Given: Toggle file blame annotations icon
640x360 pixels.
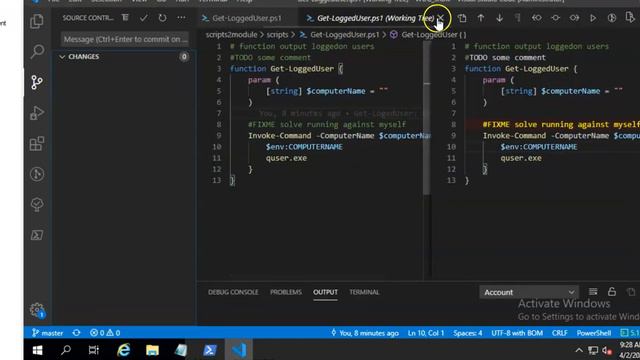Looking at the screenshot, I should click(611, 18).
